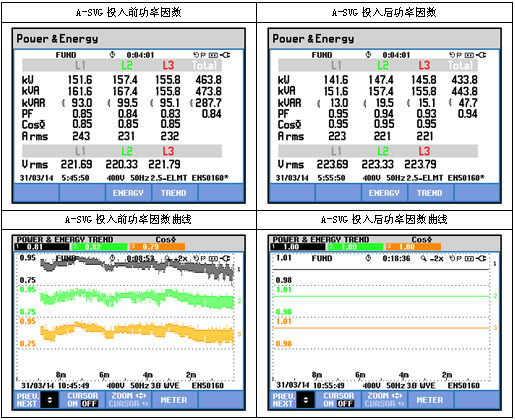Click PREV/NEXT up-down arrows in bottom-right screen

(x=306, y=400)
